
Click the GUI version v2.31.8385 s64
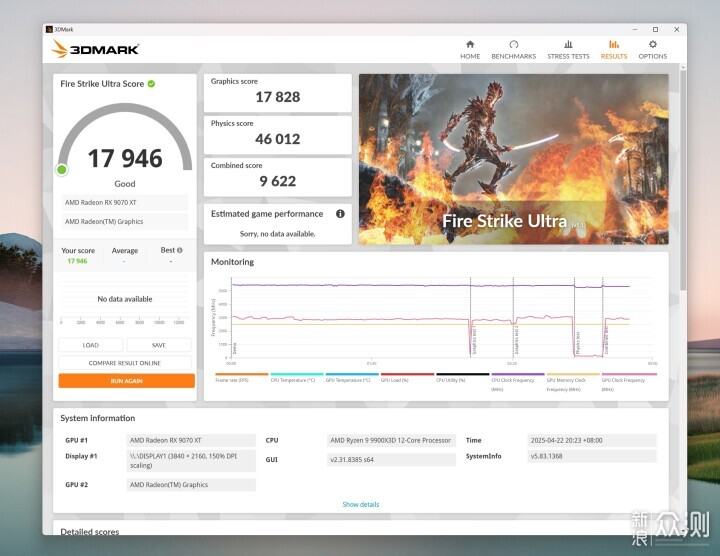pyautogui.click(x=391, y=459)
